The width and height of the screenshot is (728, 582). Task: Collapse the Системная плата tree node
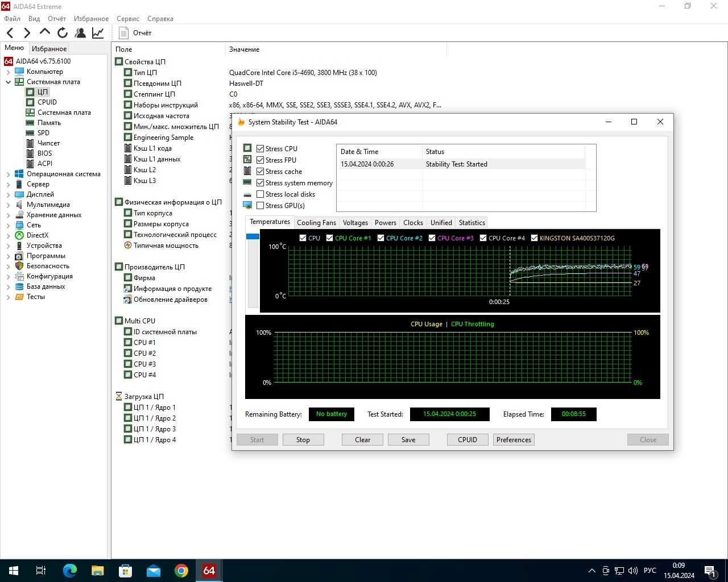(x=8, y=82)
